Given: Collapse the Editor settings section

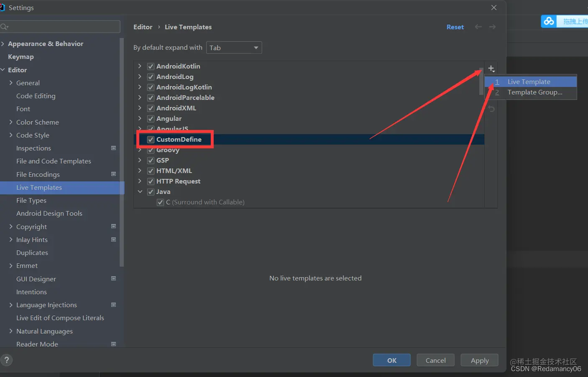Looking at the screenshot, I should (3, 70).
